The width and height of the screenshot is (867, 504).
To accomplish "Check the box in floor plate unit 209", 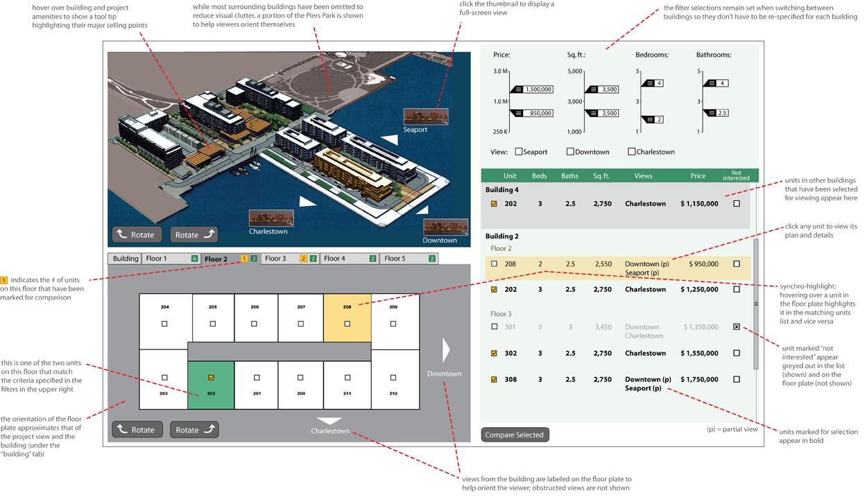I will click(393, 324).
